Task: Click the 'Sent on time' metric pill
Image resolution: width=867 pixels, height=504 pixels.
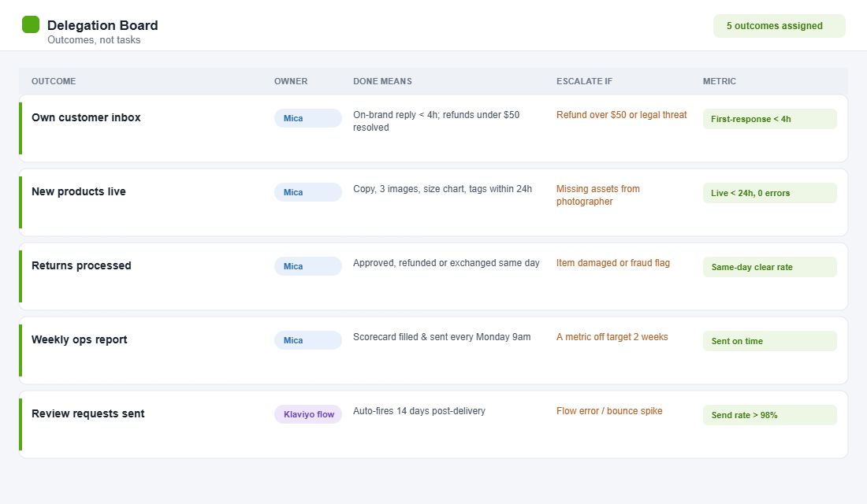Action: [770, 341]
